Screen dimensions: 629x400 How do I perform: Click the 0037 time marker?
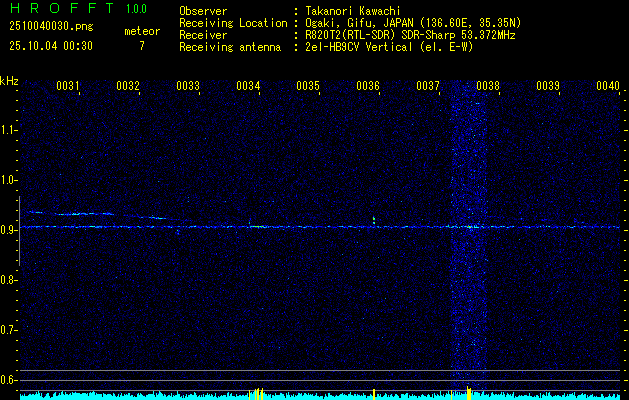point(428,86)
